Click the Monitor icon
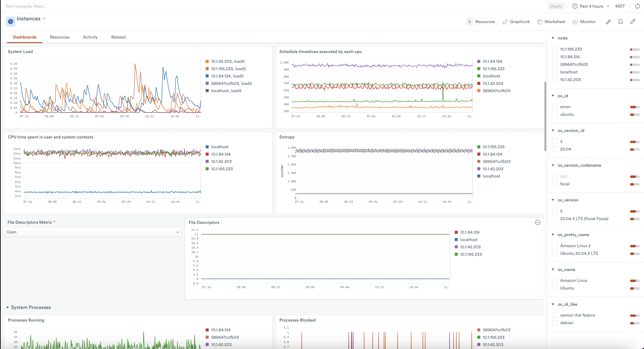The width and height of the screenshot is (644, 349). click(x=575, y=22)
